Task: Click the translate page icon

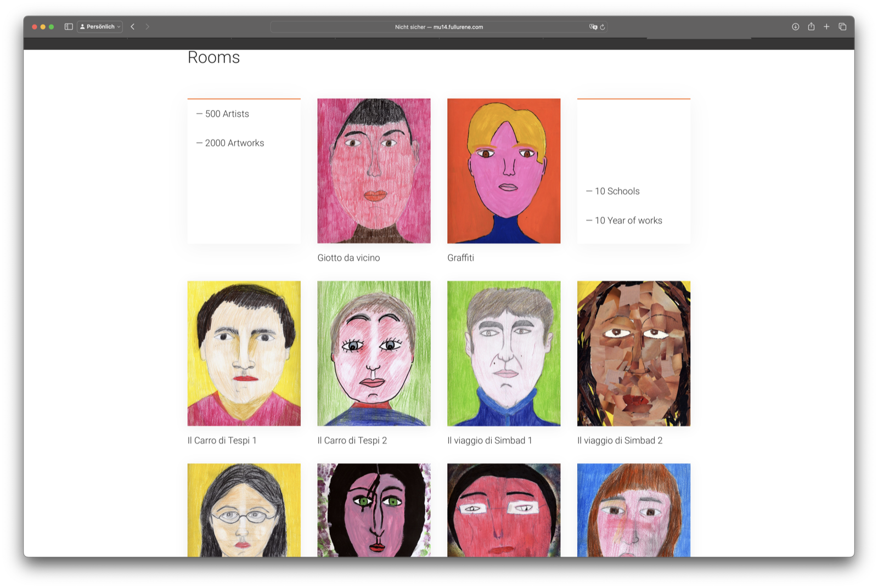Action: point(593,27)
